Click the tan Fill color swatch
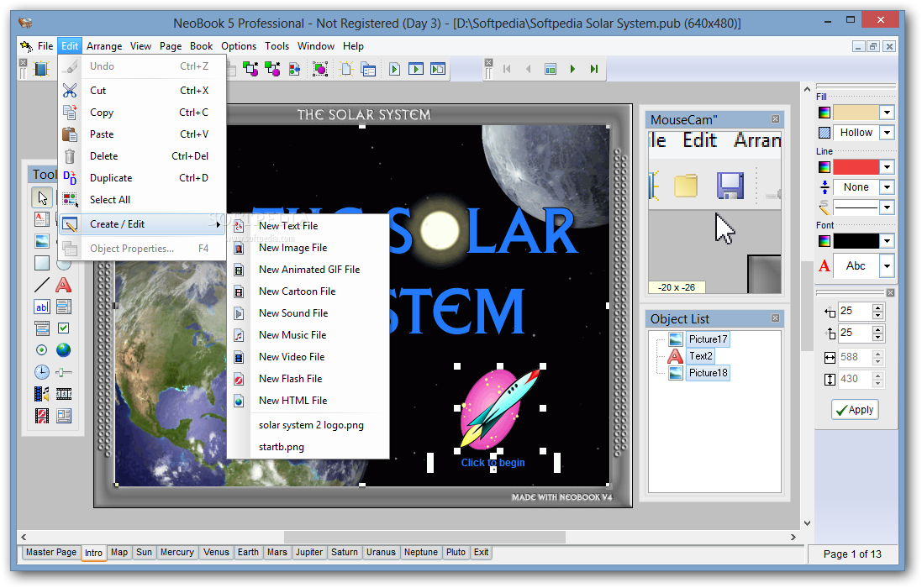The image size is (922, 588). tap(856, 113)
